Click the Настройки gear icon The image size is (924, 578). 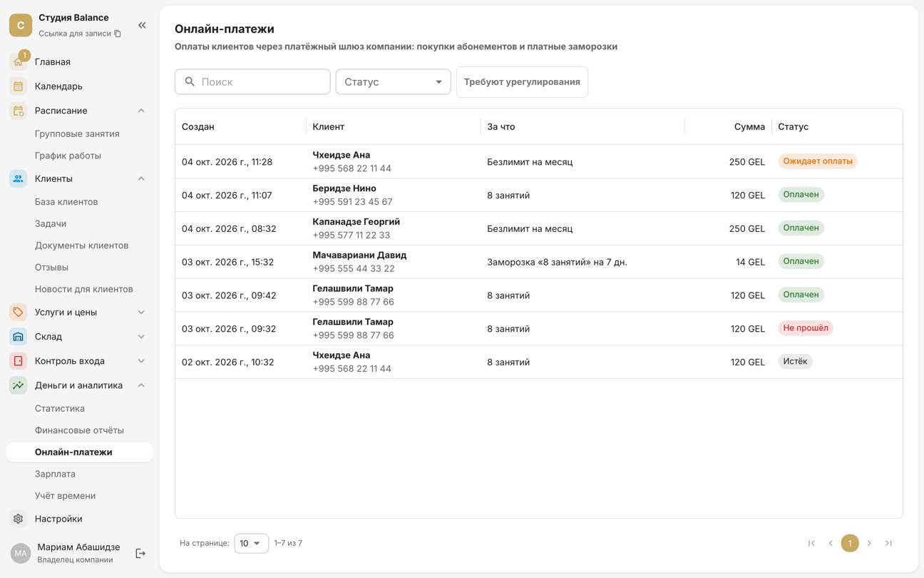click(x=19, y=519)
